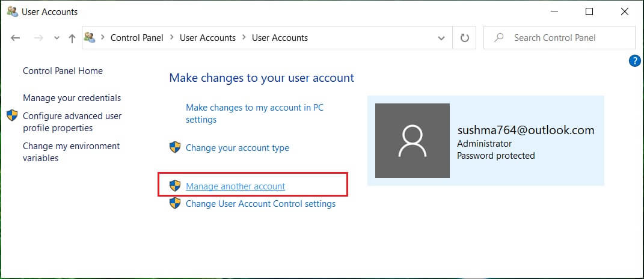Expand the address bar history dropdown
The width and height of the screenshot is (644, 279).
pos(442,38)
